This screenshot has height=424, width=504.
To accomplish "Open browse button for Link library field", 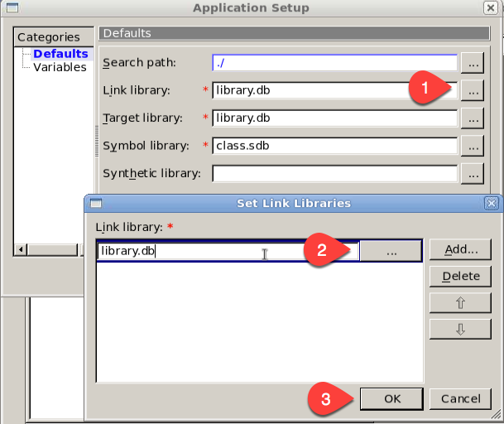I will pyautogui.click(x=473, y=91).
